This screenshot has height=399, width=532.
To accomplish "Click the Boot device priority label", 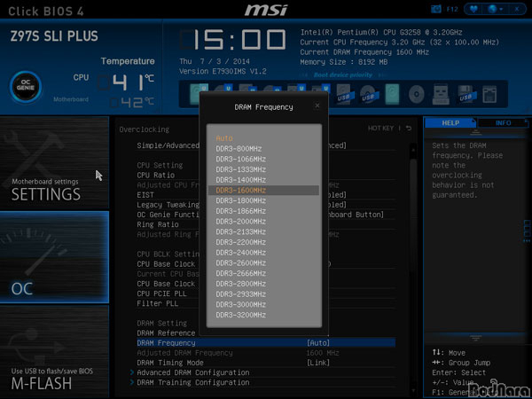I will click(x=342, y=75).
